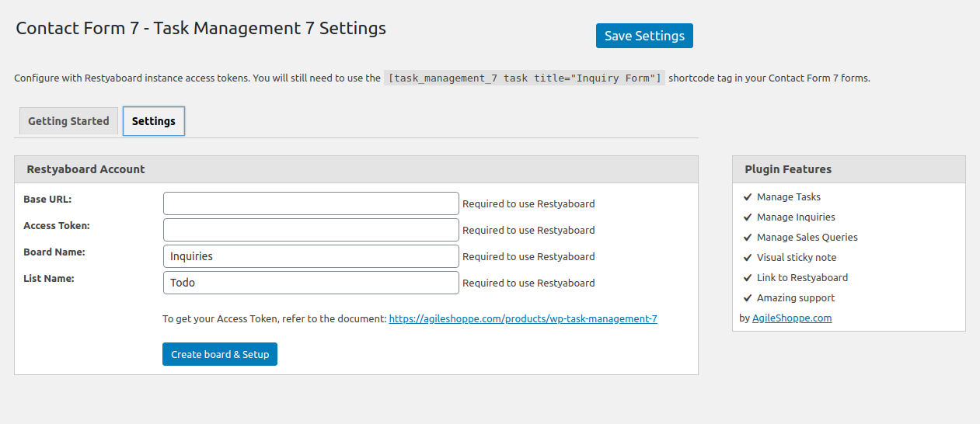Viewport: 980px width, 424px height.
Task: Open the Getting Started tab
Action: [68, 121]
